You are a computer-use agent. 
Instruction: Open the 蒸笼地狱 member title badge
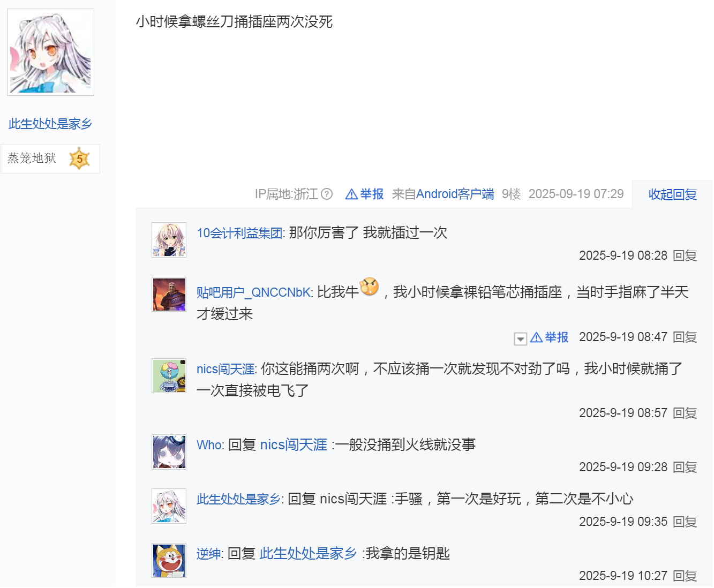pyautogui.click(x=32, y=158)
